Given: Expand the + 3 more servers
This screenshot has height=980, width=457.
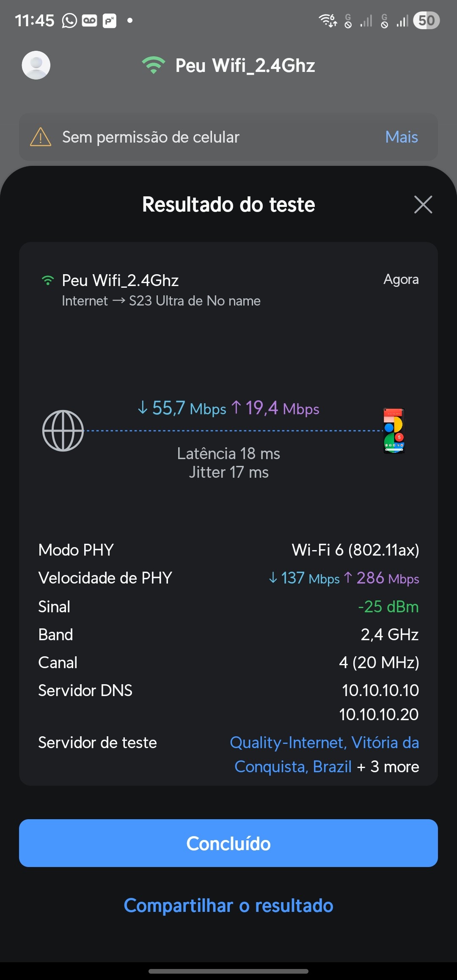Looking at the screenshot, I should coord(388,767).
